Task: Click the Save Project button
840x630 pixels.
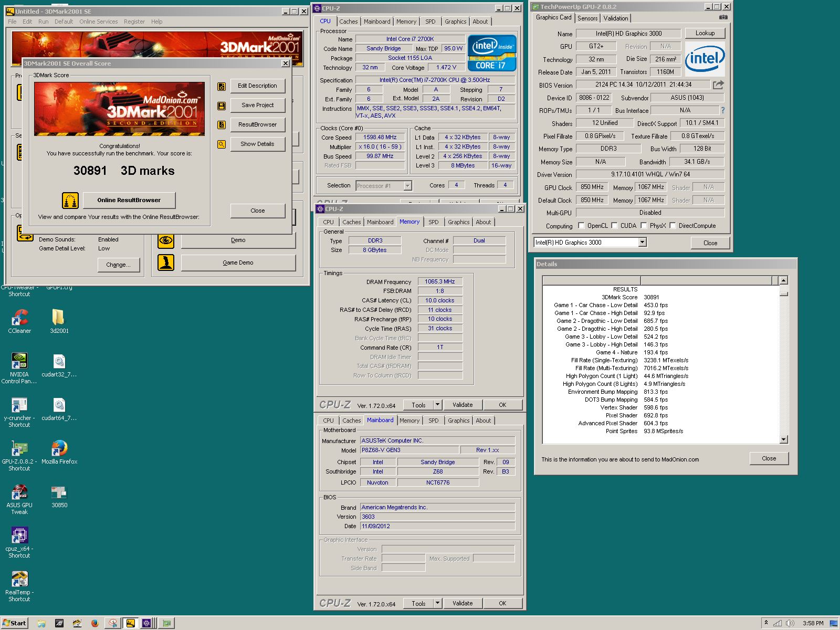Action: pyautogui.click(x=257, y=106)
